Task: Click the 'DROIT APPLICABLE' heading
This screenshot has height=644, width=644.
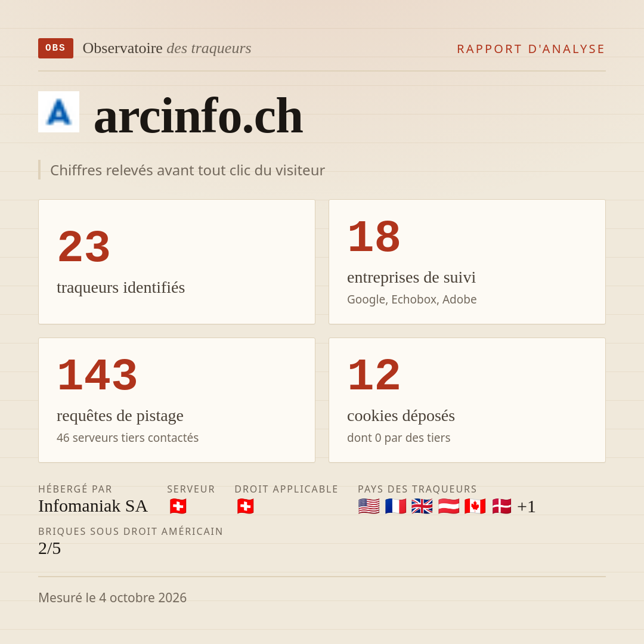Action: point(286,489)
